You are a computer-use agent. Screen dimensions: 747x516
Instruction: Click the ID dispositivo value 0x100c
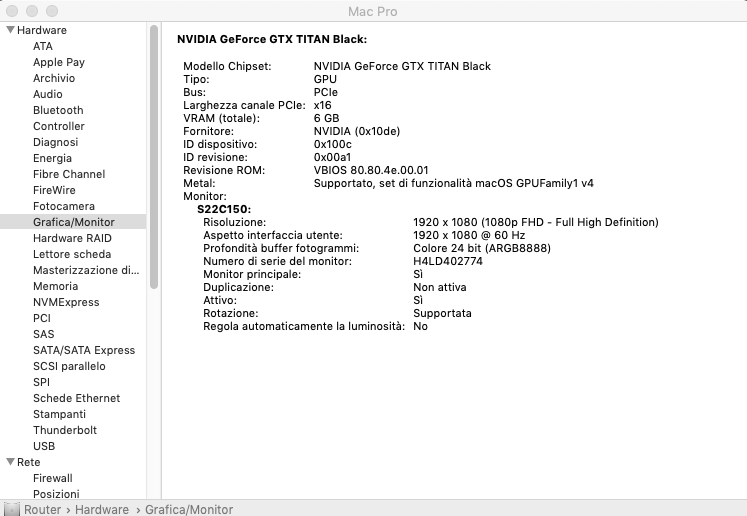[333, 144]
